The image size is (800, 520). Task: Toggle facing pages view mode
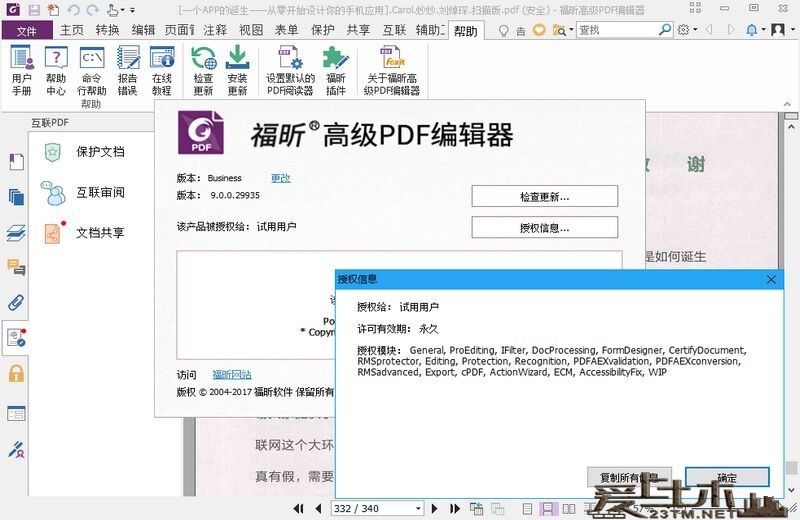coord(568,509)
